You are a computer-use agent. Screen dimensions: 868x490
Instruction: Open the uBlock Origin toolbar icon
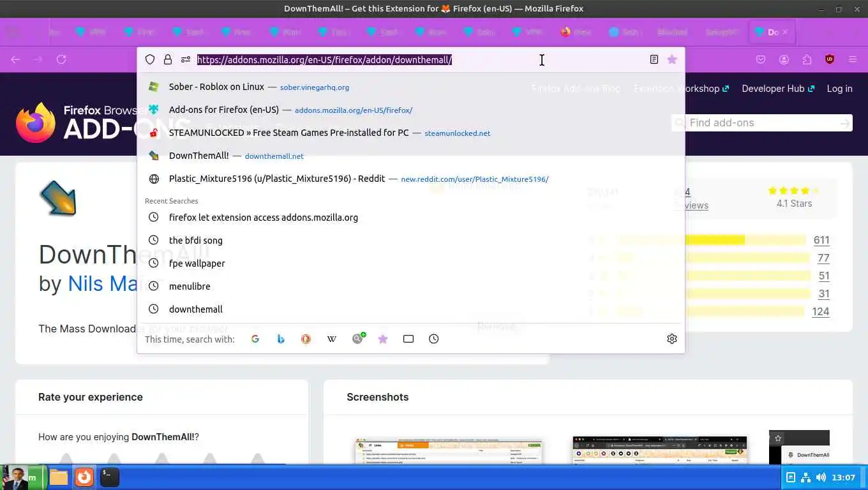(830, 59)
